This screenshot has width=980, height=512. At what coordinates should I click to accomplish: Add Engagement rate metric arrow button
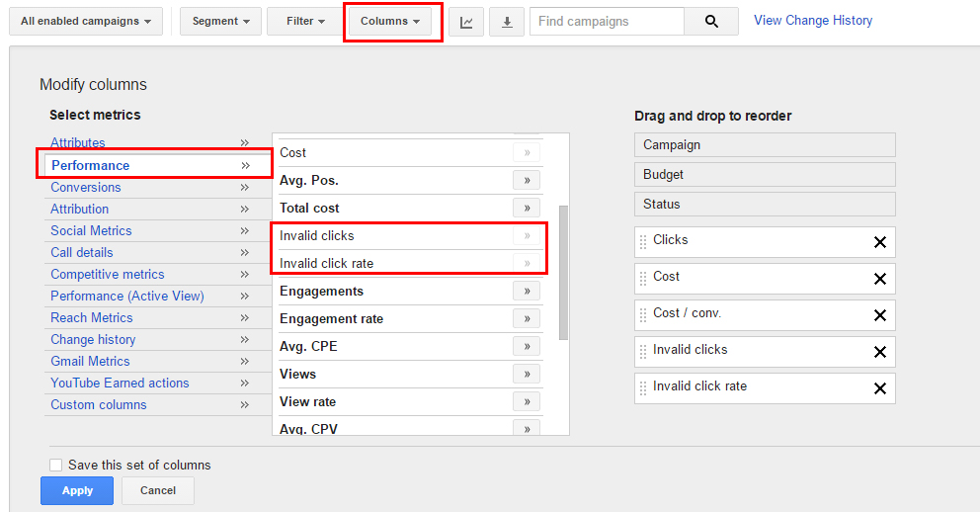click(x=527, y=318)
